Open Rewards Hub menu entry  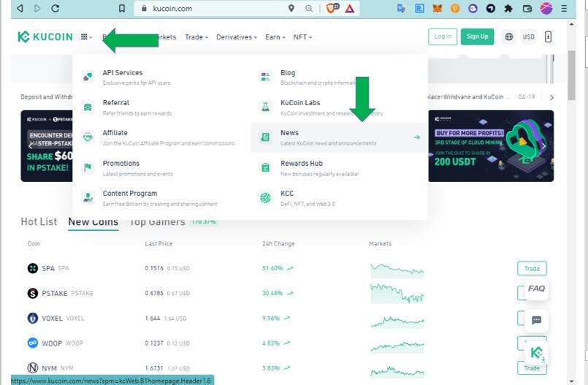[339, 168]
